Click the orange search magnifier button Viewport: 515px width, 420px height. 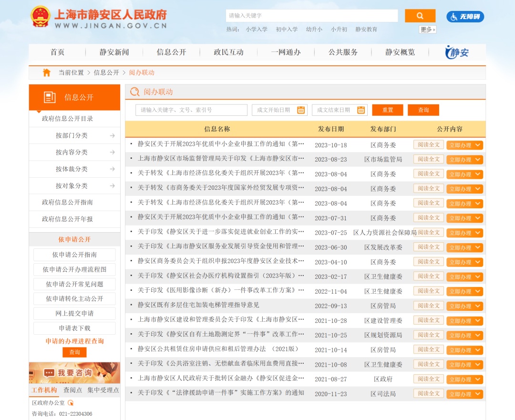coord(420,16)
